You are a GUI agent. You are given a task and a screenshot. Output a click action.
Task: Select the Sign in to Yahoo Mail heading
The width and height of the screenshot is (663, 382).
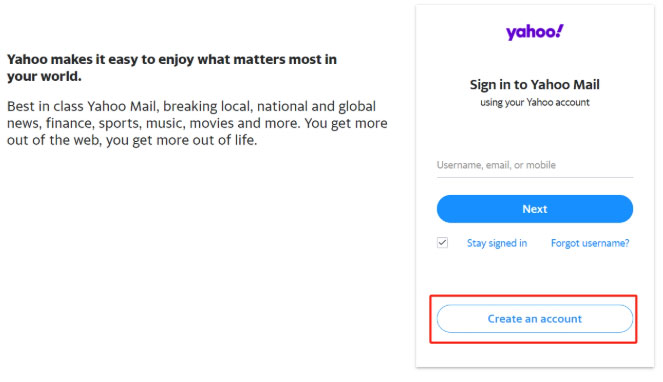point(534,85)
